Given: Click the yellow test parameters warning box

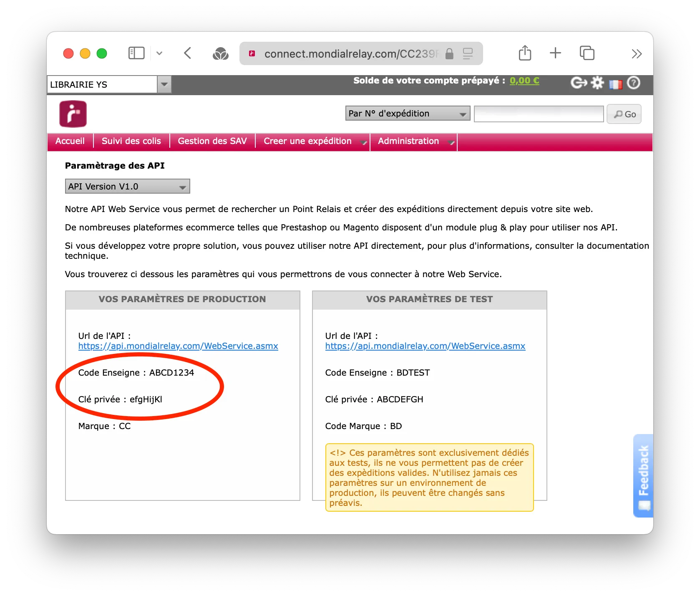Looking at the screenshot, I should (429, 477).
